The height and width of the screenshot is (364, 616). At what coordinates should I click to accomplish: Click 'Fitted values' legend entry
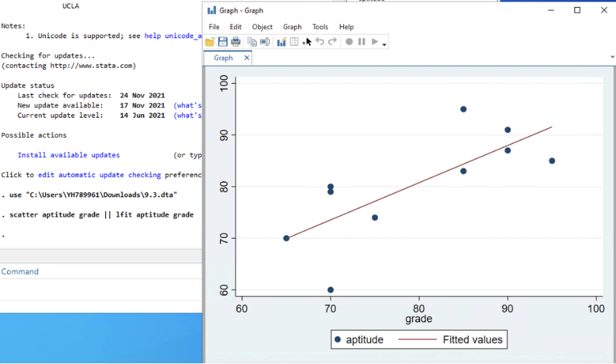point(451,340)
